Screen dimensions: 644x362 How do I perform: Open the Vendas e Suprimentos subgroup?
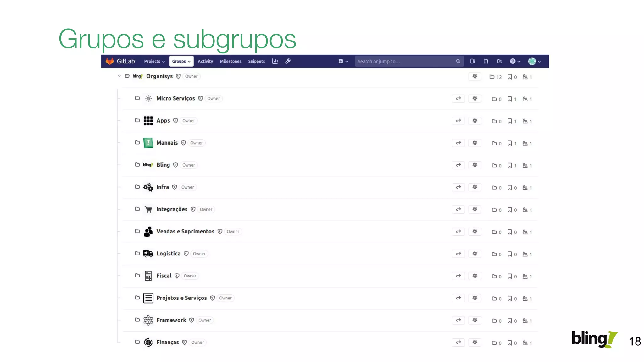pyautogui.click(x=185, y=231)
